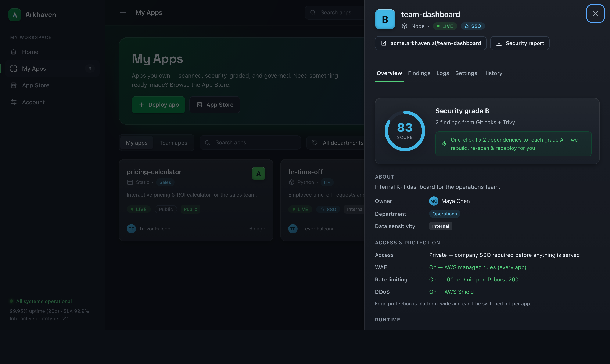Click TF avatar on pricing-calculator card
Screen dimensions: 610x364
coord(131,229)
